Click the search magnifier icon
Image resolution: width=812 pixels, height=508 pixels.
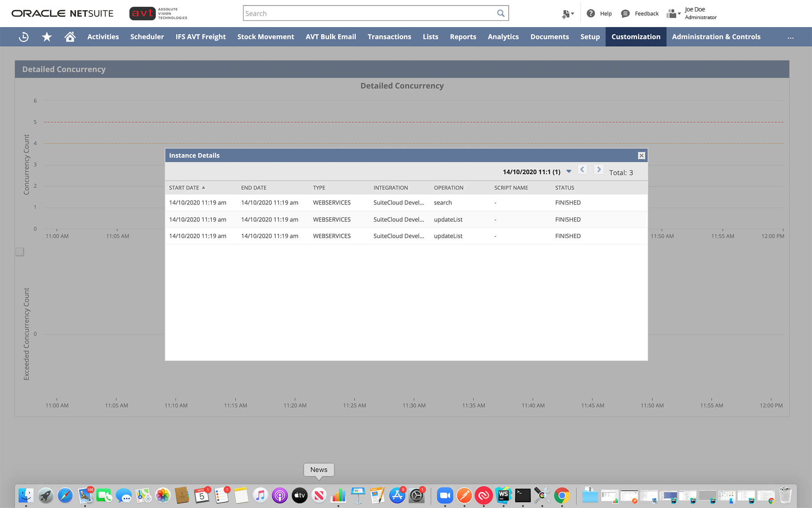click(x=501, y=13)
